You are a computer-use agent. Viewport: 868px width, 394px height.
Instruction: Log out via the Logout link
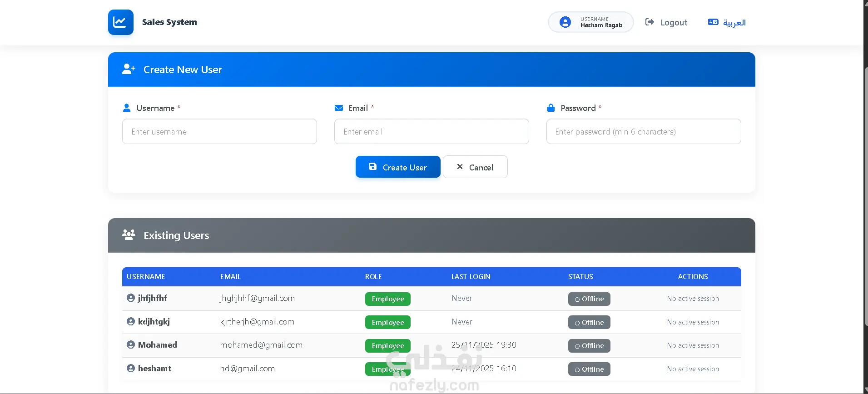(x=666, y=22)
